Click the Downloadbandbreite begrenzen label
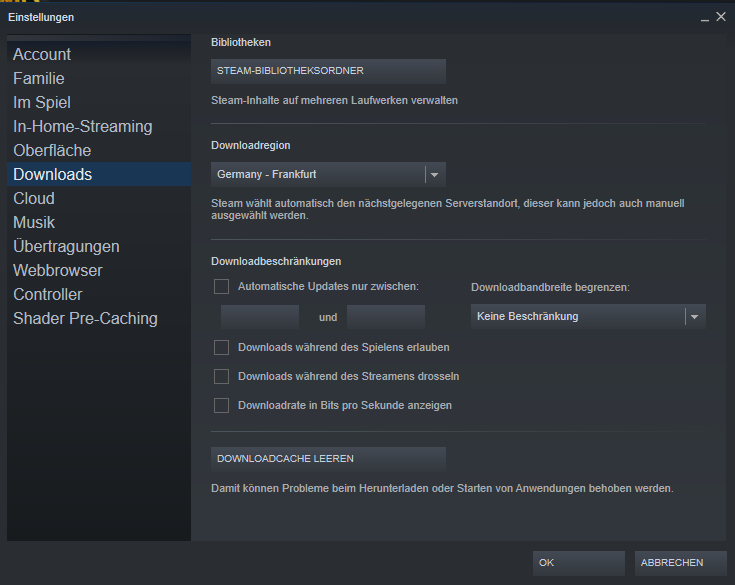 tap(550, 287)
